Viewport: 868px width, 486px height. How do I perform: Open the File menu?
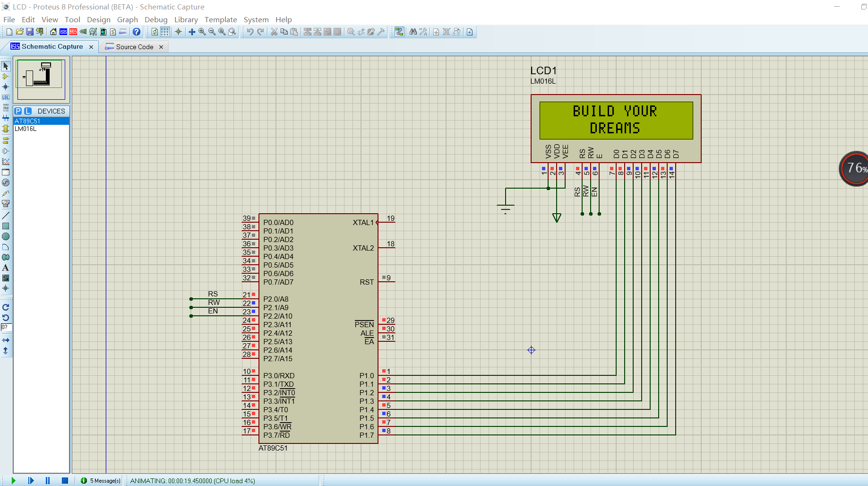[x=9, y=19]
